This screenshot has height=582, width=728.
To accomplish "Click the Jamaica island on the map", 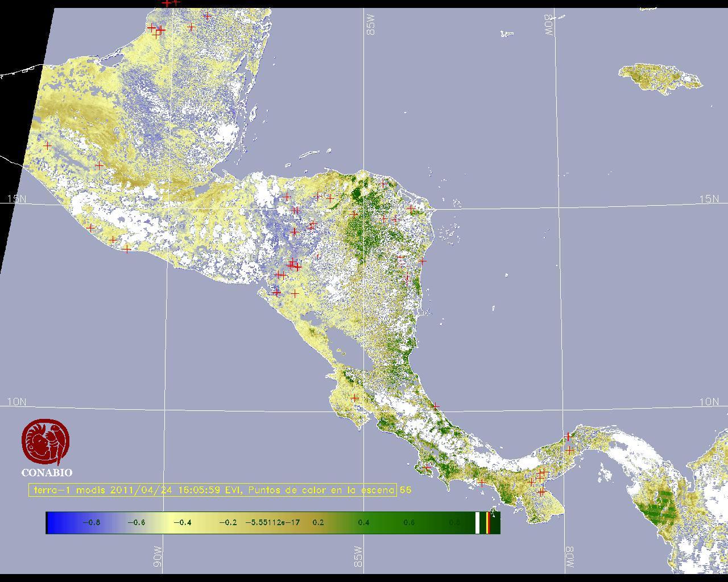I will [x=660, y=77].
